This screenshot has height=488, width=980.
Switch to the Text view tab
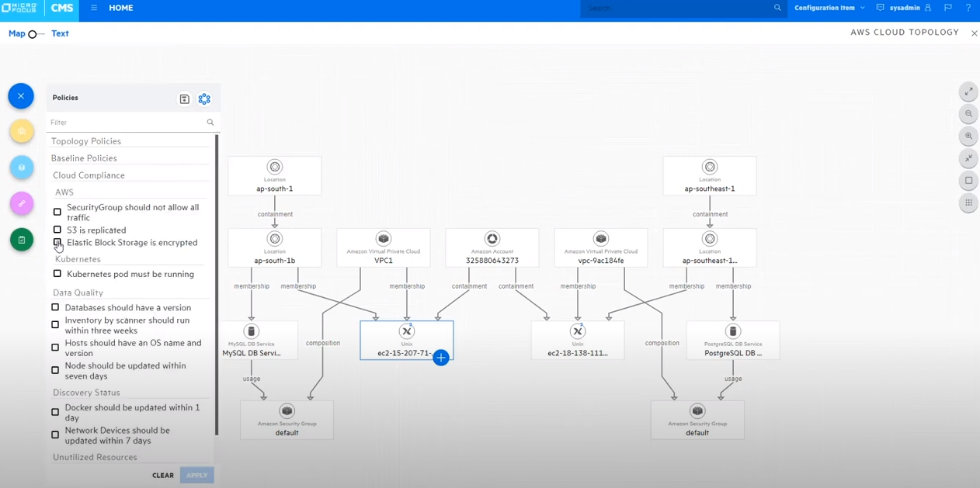pyautogui.click(x=60, y=33)
